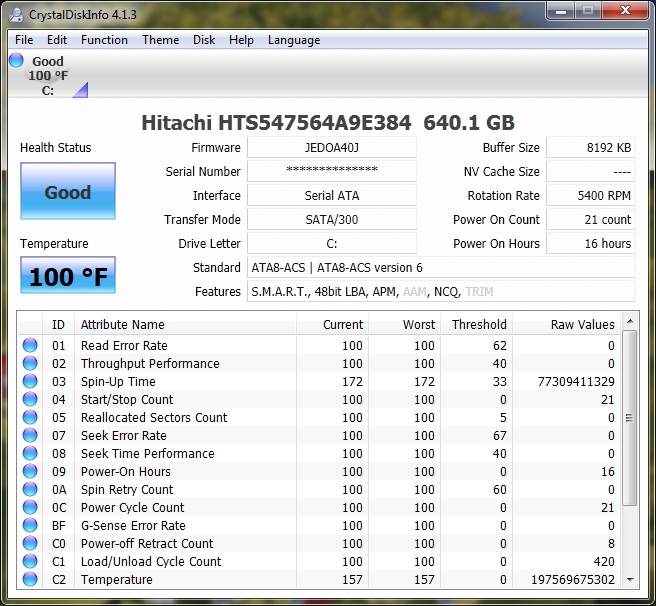Click the Standard field ATA8-ACS
Viewport: 656px width, 606px height.
tap(441, 267)
